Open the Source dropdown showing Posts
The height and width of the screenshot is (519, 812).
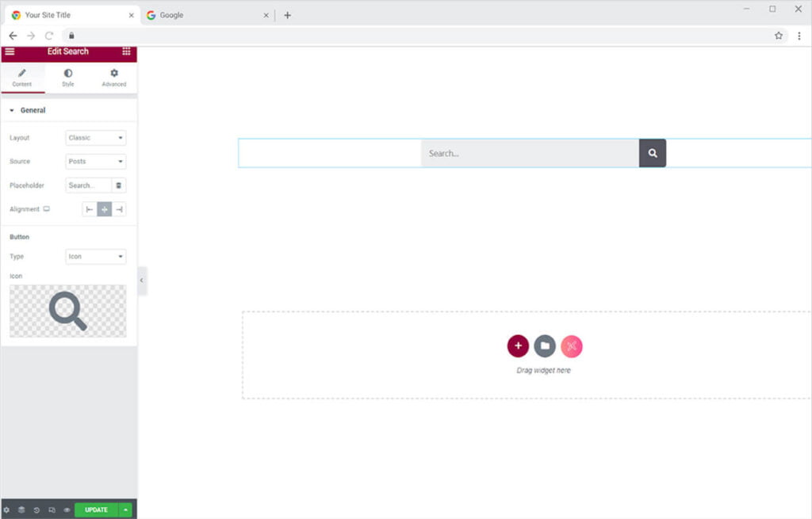tap(96, 162)
